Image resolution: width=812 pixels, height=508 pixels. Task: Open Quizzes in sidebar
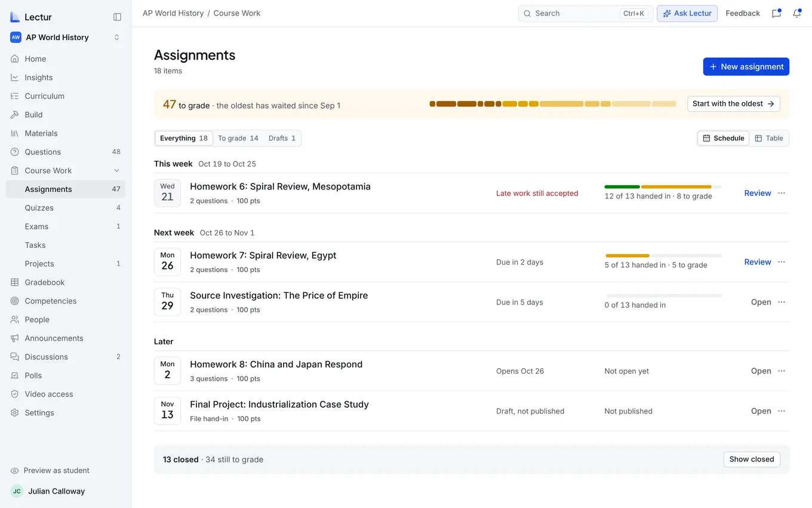pos(66,207)
